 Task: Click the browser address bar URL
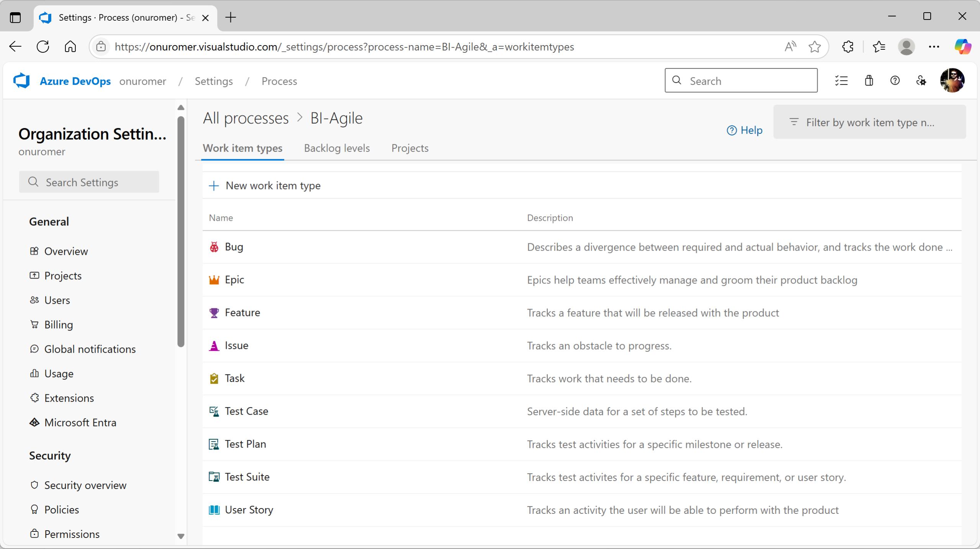[x=345, y=47]
